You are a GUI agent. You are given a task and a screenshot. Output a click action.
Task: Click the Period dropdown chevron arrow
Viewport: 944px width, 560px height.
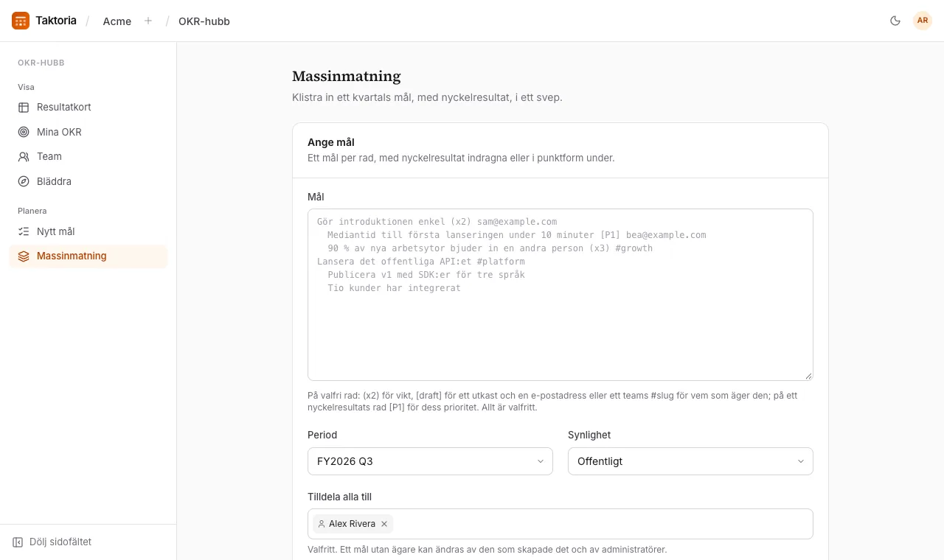pos(541,461)
